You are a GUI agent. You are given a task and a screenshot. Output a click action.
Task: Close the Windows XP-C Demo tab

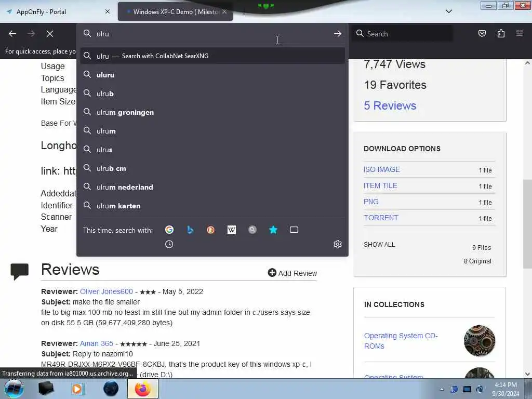point(224,11)
